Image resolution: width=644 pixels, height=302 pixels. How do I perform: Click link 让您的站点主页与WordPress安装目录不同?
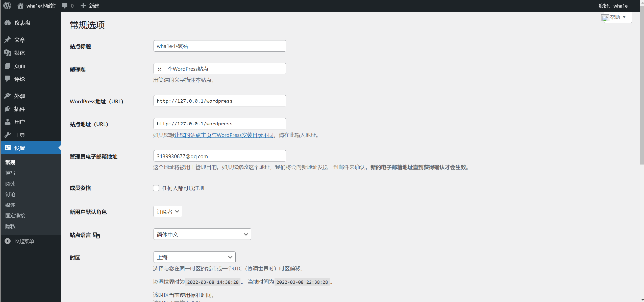[x=224, y=135]
